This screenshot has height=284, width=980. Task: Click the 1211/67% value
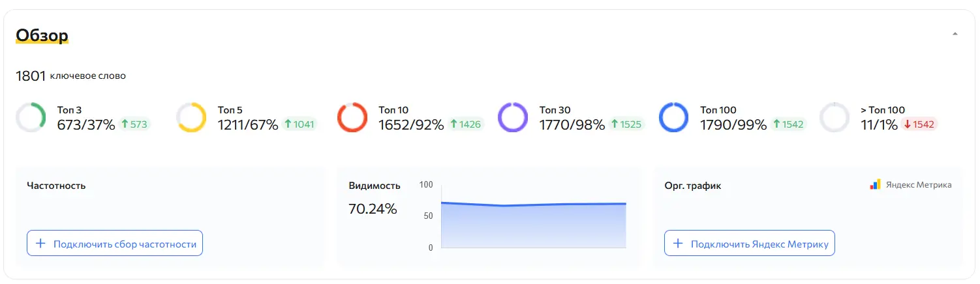click(248, 124)
